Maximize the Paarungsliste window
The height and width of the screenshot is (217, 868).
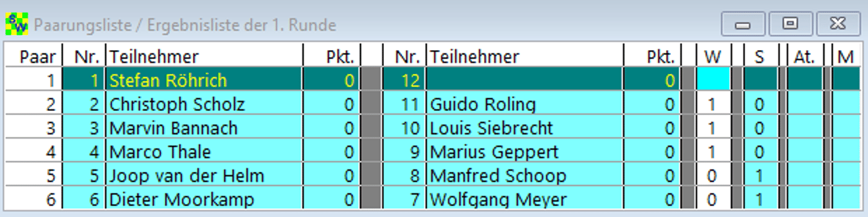click(789, 24)
